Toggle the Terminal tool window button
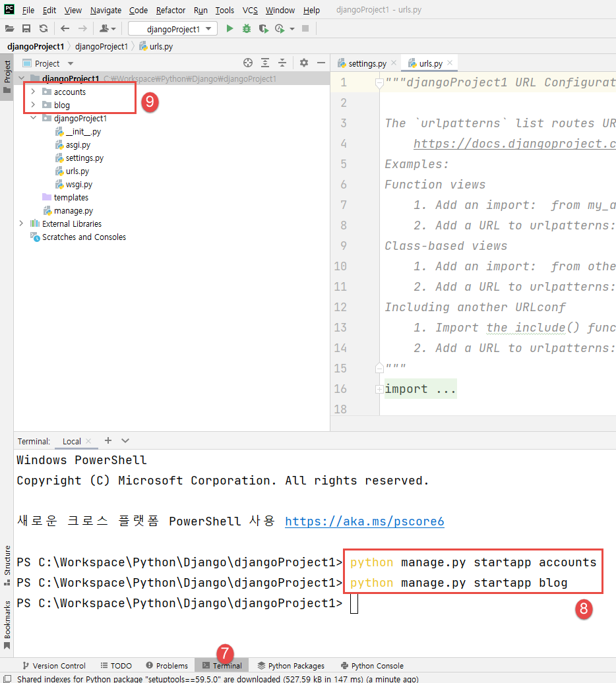 tap(222, 666)
